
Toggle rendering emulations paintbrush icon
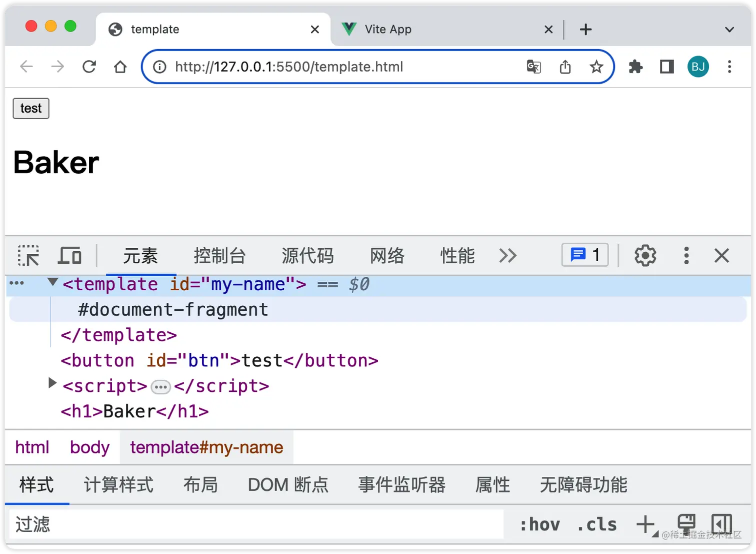point(686,524)
